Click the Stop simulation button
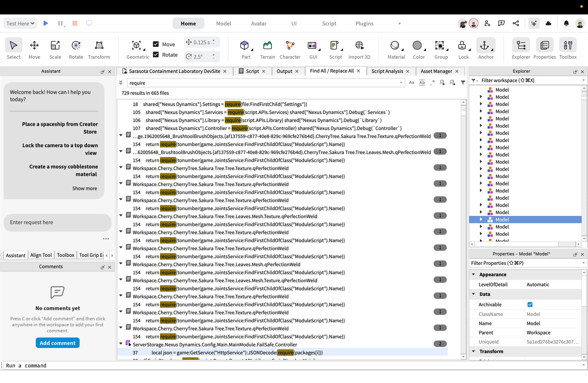This screenshot has height=383, width=588. tap(75, 23)
